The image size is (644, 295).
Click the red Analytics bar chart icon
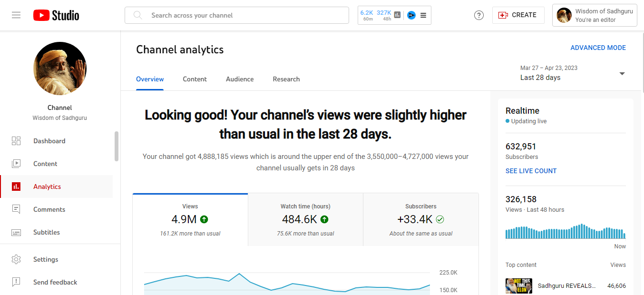16,187
